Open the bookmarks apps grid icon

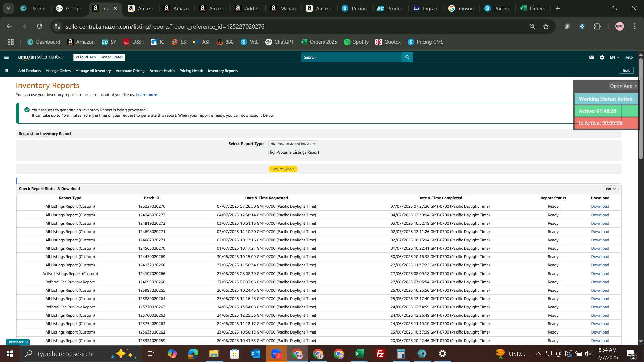[x=11, y=42]
